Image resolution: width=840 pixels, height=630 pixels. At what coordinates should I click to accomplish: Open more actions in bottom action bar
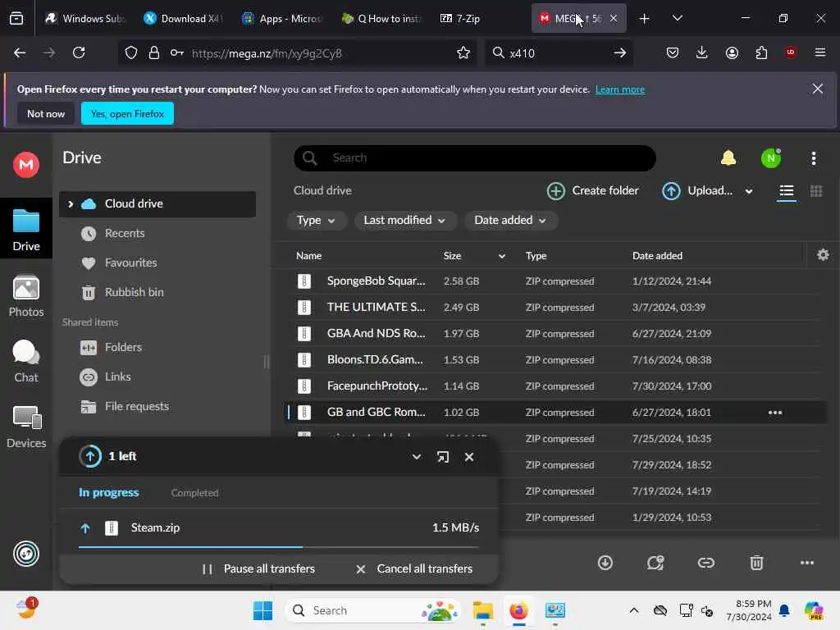[807, 563]
